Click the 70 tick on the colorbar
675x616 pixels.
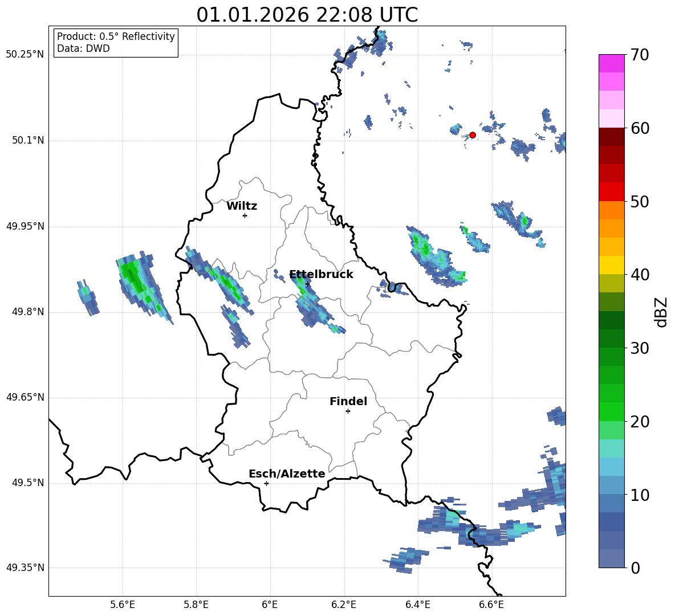639,55
